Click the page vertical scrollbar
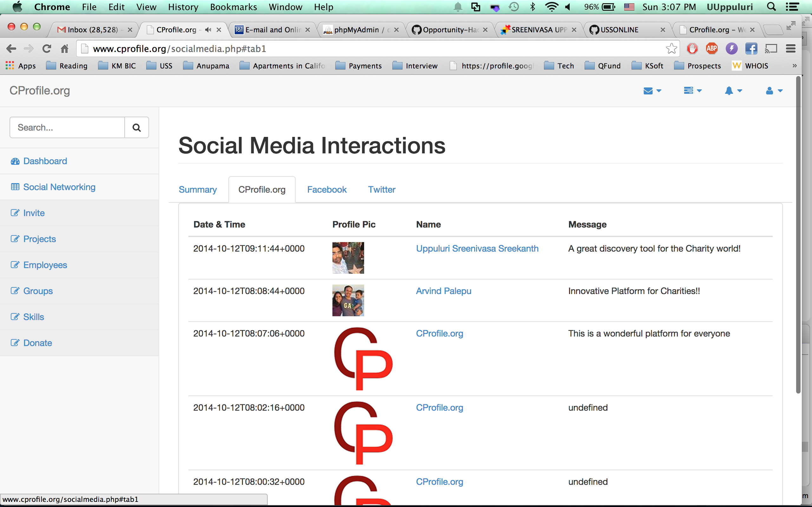Image resolution: width=812 pixels, height=507 pixels. point(798,235)
